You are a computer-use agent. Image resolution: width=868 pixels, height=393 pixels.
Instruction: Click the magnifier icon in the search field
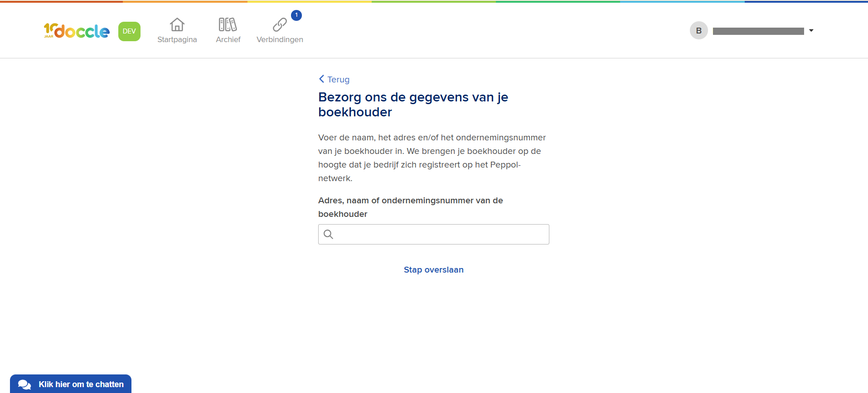pyautogui.click(x=329, y=234)
